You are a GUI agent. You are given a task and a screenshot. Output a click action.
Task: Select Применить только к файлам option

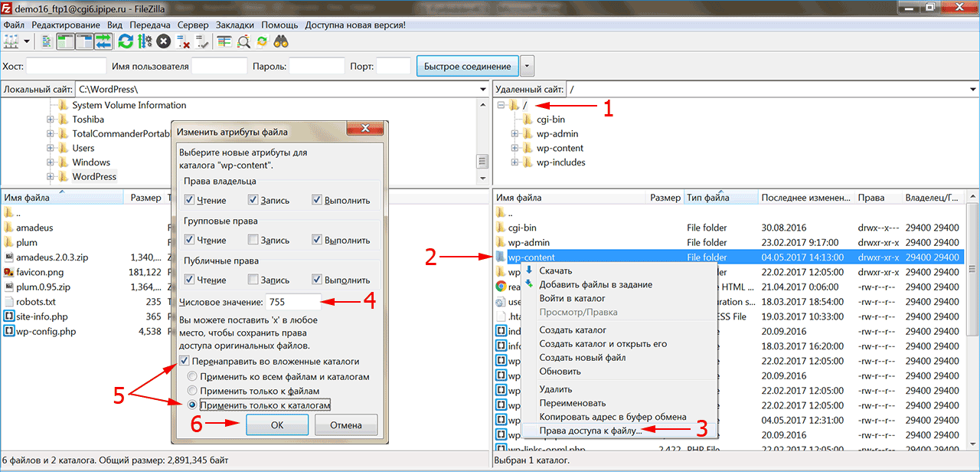192,391
